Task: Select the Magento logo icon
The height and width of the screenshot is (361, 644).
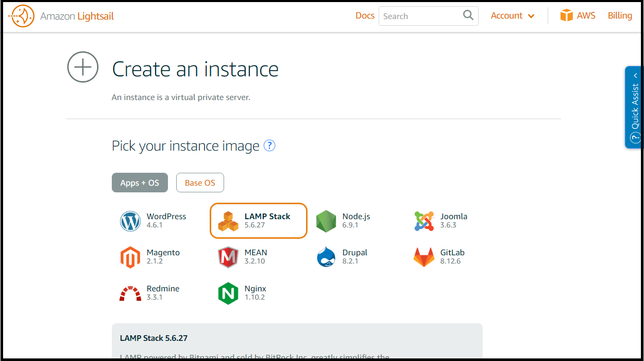Action: tap(130, 257)
